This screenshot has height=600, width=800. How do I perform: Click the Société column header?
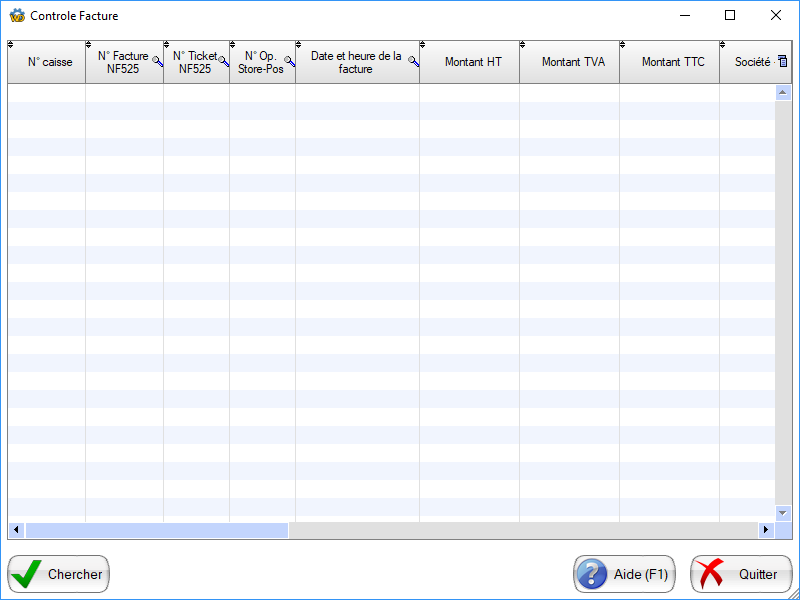point(750,62)
